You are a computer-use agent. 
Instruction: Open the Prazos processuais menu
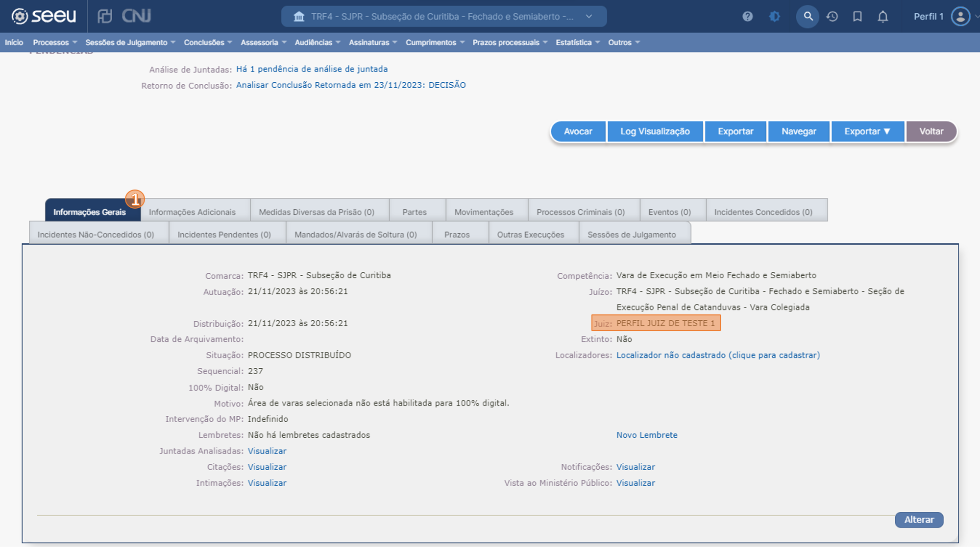(x=510, y=43)
